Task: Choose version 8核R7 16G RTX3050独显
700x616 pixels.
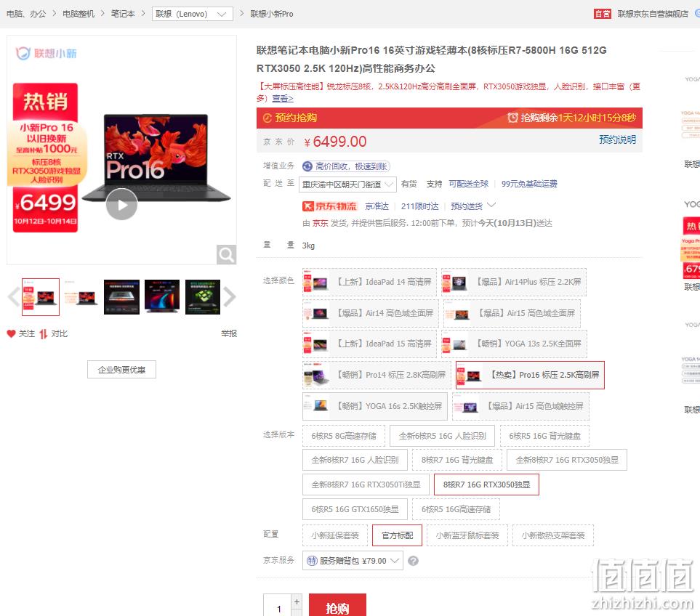Action: (486, 485)
